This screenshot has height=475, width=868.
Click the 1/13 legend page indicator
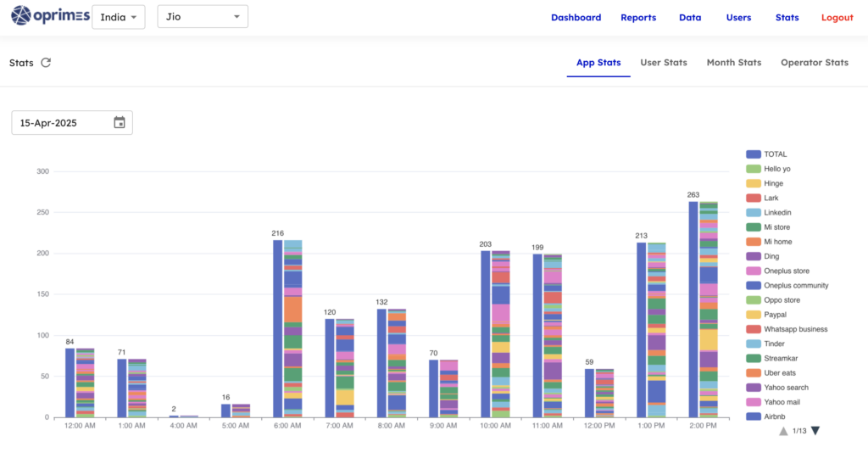(x=799, y=431)
